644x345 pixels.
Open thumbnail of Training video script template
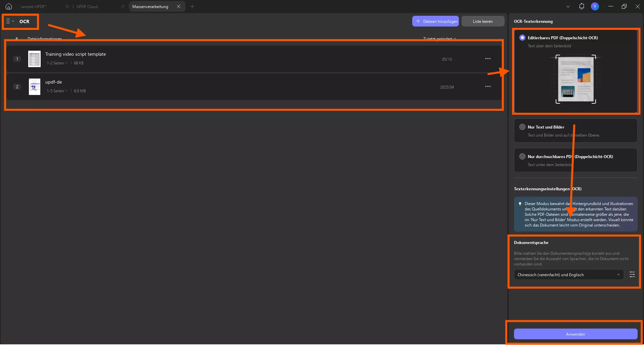click(x=34, y=59)
